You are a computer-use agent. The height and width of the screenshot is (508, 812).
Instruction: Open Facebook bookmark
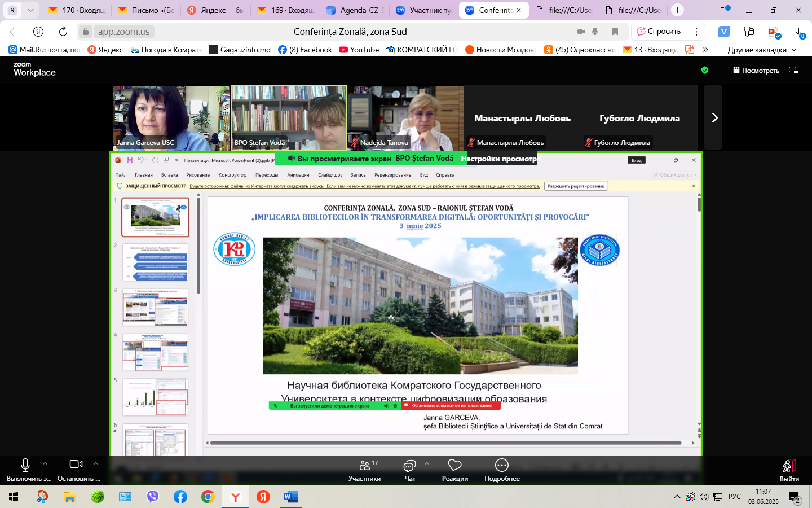tap(305, 50)
